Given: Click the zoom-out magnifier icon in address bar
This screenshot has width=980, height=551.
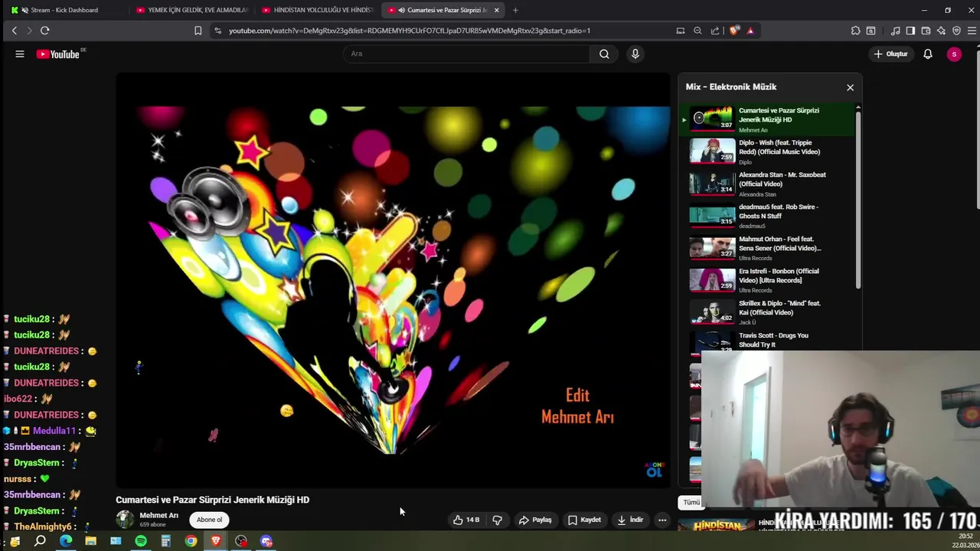Looking at the screenshot, I should [x=697, y=31].
